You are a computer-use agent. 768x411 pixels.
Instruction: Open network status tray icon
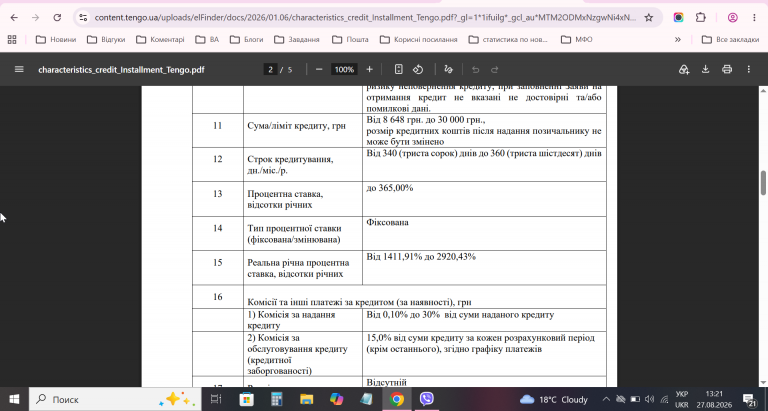(x=664, y=399)
